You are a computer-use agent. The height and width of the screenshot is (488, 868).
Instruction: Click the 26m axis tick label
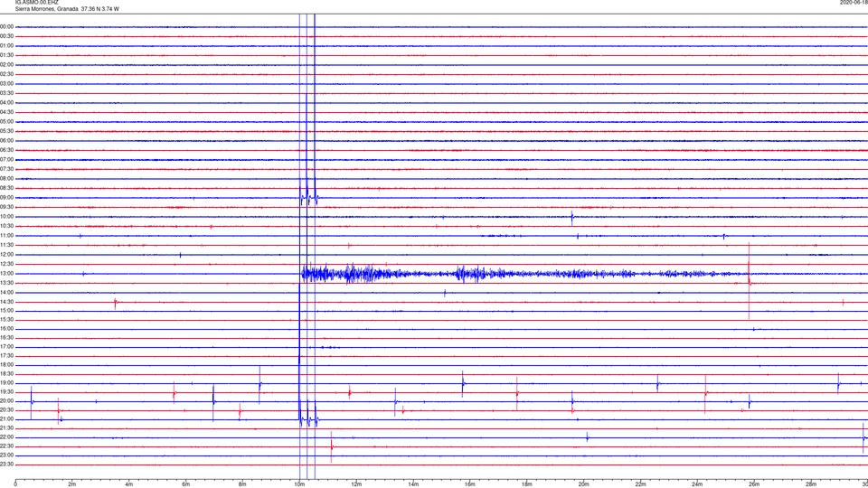click(x=754, y=484)
